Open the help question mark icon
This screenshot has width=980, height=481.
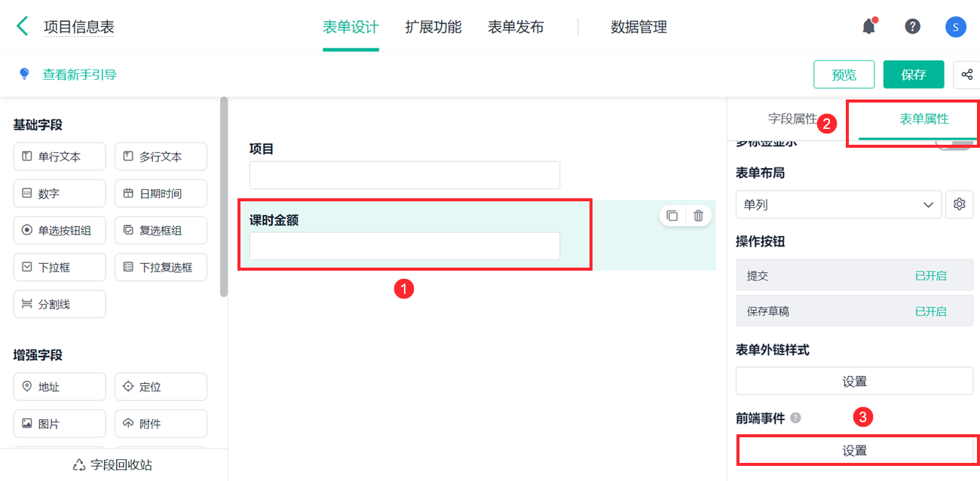[913, 26]
